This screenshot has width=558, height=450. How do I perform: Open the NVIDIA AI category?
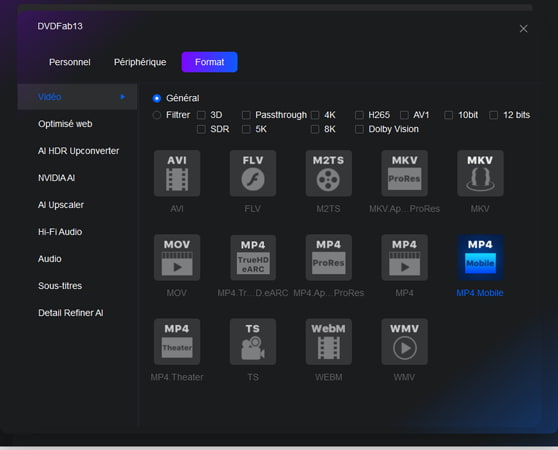tap(57, 178)
